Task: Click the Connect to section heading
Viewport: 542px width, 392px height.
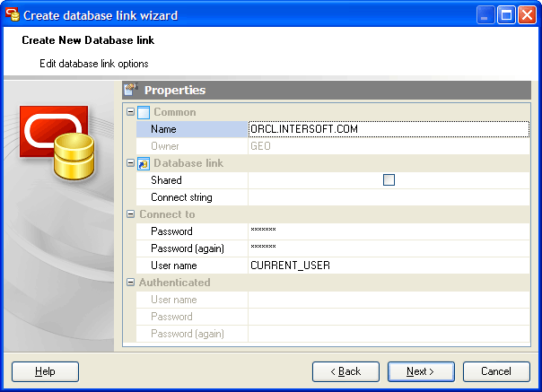Action: [167, 214]
